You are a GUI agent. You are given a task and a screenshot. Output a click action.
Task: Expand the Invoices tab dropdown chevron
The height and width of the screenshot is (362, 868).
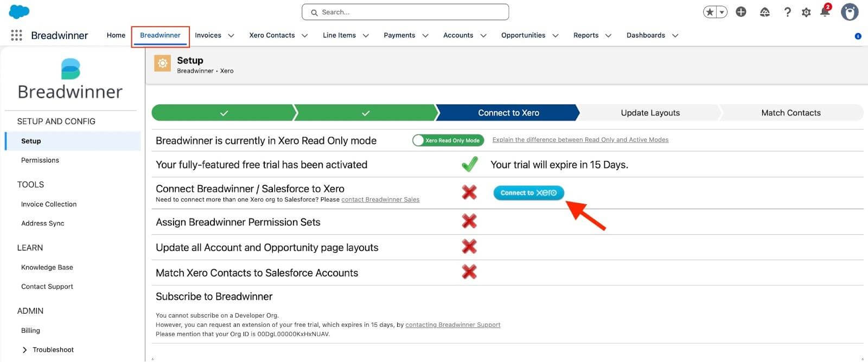(x=231, y=36)
